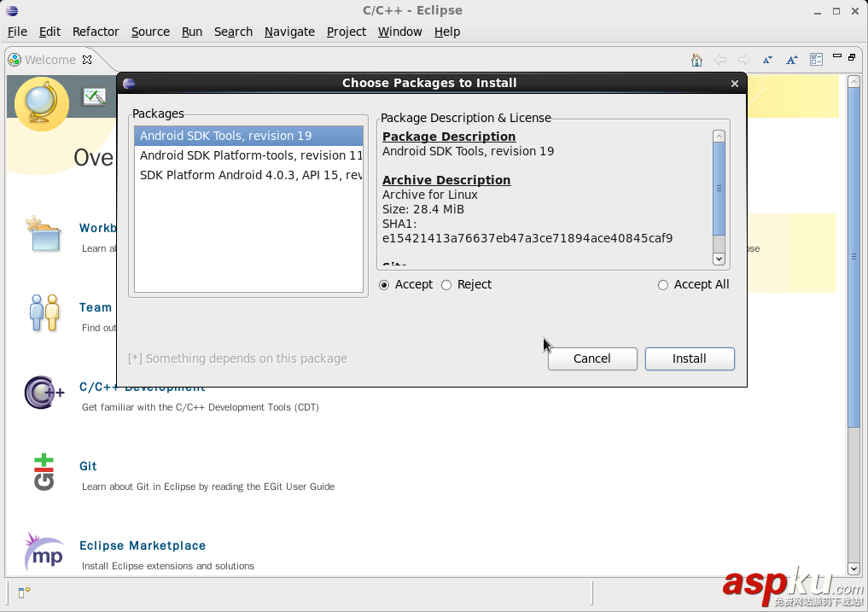Open the Workbench basics link
Viewport: 868px width, 612px height.
[98, 228]
